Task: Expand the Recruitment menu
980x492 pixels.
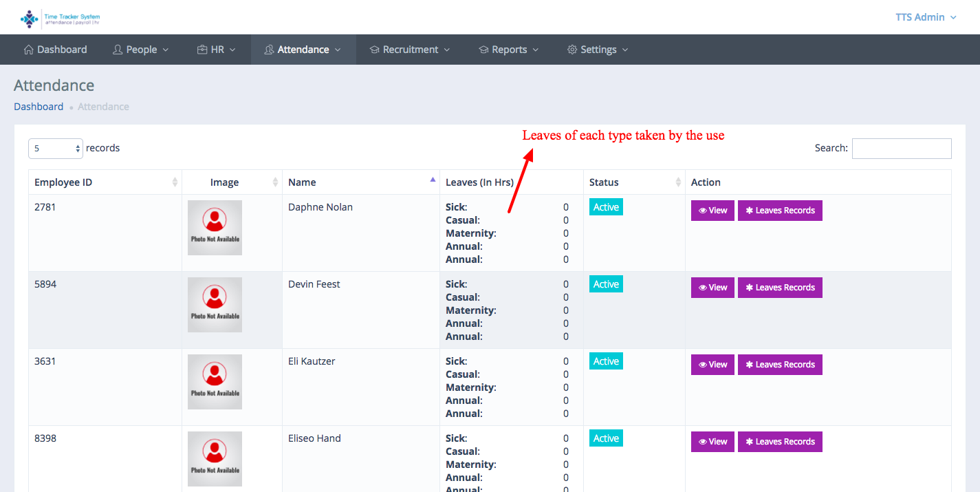Action: coord(410,50)
